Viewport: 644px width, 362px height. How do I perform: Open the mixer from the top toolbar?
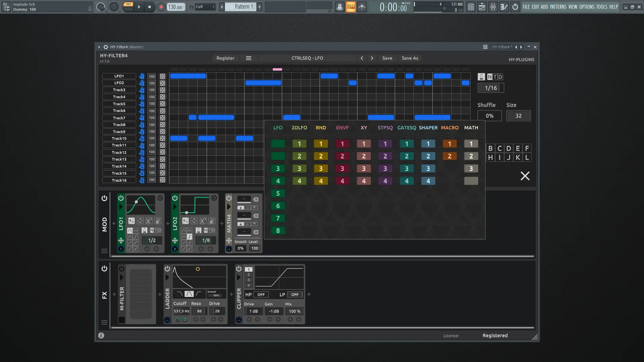point(493,7)
